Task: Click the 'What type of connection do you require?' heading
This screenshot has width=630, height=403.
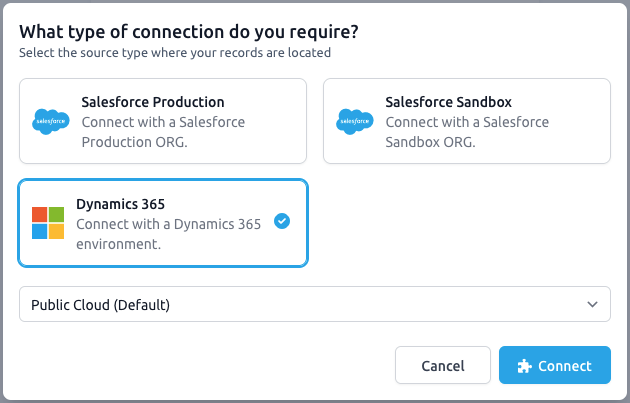Action: [x=189, y=32]
